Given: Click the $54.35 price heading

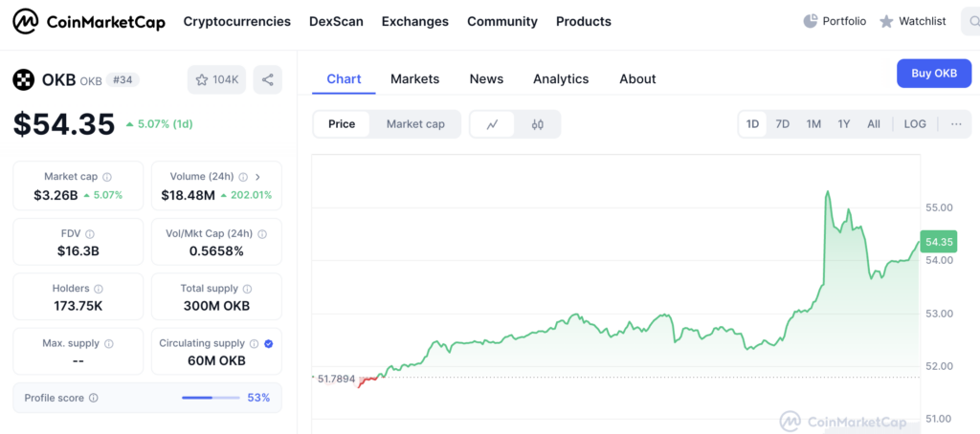Looking at the screenshot, I should point(64,123).
